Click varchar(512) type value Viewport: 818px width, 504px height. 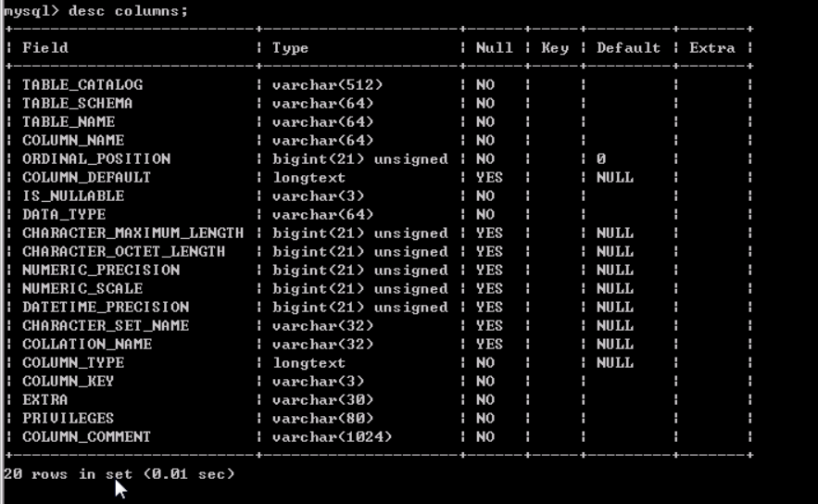click(327, 85)
